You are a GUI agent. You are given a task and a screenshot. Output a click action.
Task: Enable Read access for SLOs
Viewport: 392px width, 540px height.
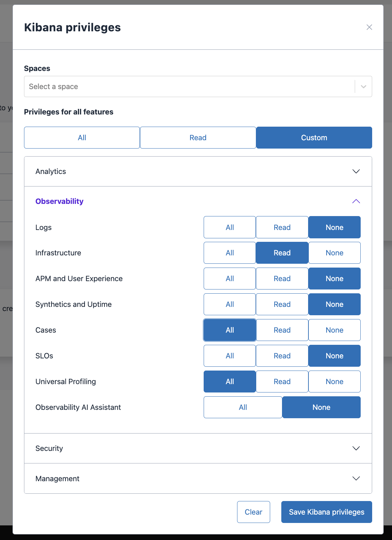click(x=282, y=356)
